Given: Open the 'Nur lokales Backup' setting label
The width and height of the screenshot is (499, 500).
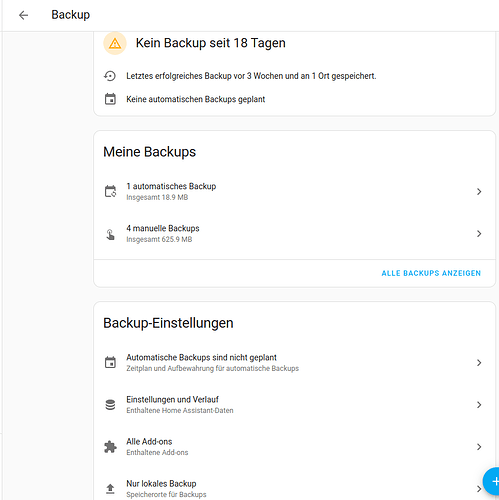Looking at the screenshot, I should 161,484.
